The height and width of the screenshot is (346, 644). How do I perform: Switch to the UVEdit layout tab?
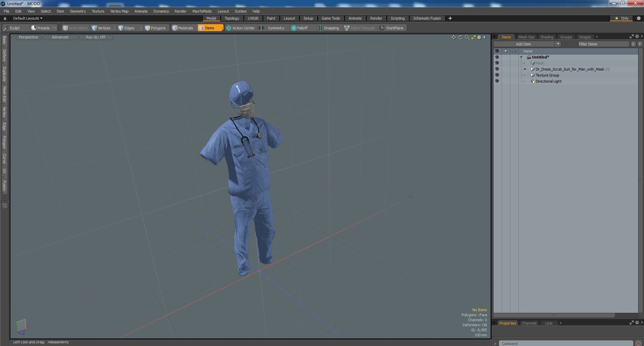click(253, 18)
